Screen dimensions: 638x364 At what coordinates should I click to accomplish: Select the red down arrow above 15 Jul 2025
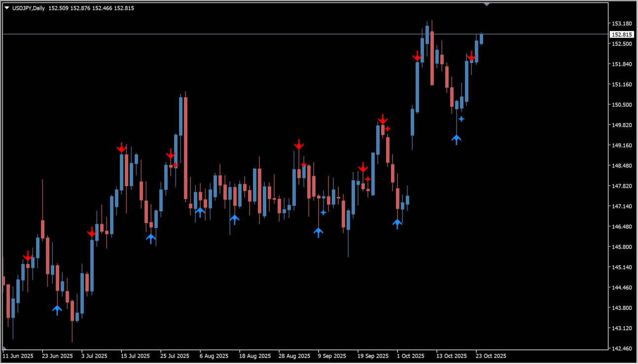coord(121,148)
